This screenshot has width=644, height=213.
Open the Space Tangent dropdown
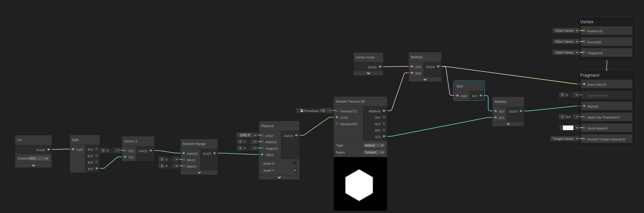pyautogui.click(x=374, y=152)
